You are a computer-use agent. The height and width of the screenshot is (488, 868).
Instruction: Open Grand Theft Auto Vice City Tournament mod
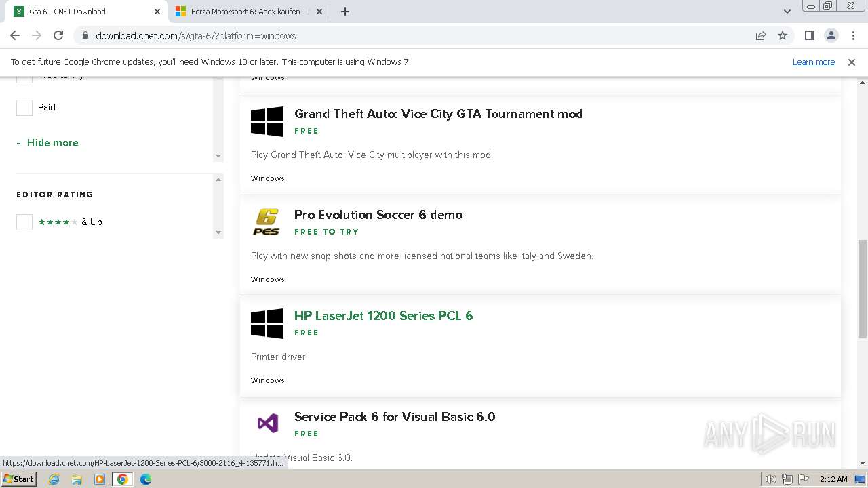(438, 114)
